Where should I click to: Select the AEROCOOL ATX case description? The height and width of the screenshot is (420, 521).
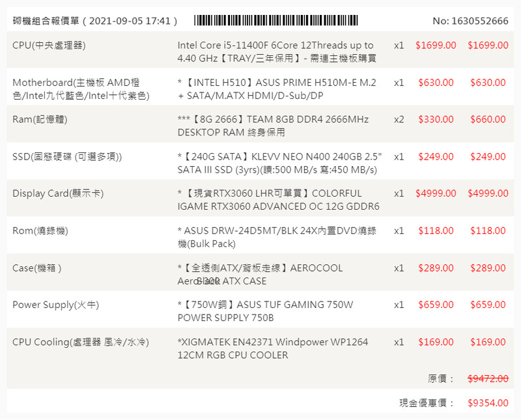point(260,274)
